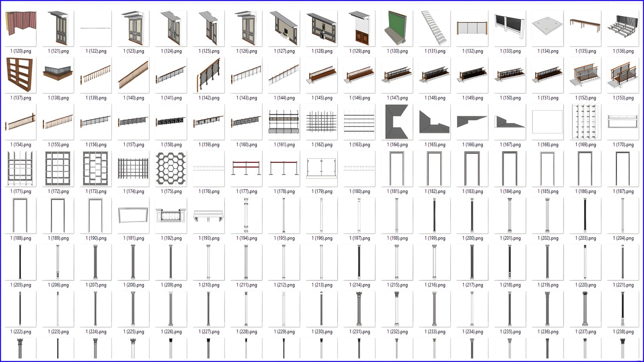The image size is (644, 362).
Task: Click the filename label 1 (150).png
Action: [510, 98]
